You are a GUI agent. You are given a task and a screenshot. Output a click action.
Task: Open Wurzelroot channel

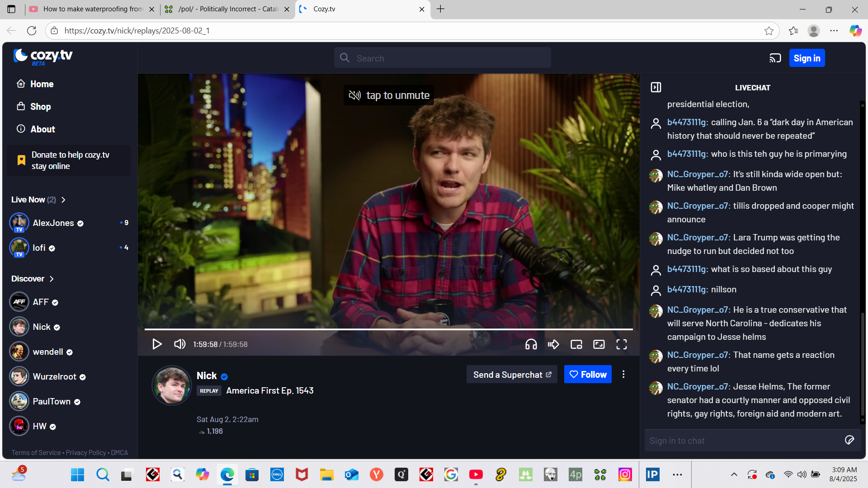coord(47,377)
